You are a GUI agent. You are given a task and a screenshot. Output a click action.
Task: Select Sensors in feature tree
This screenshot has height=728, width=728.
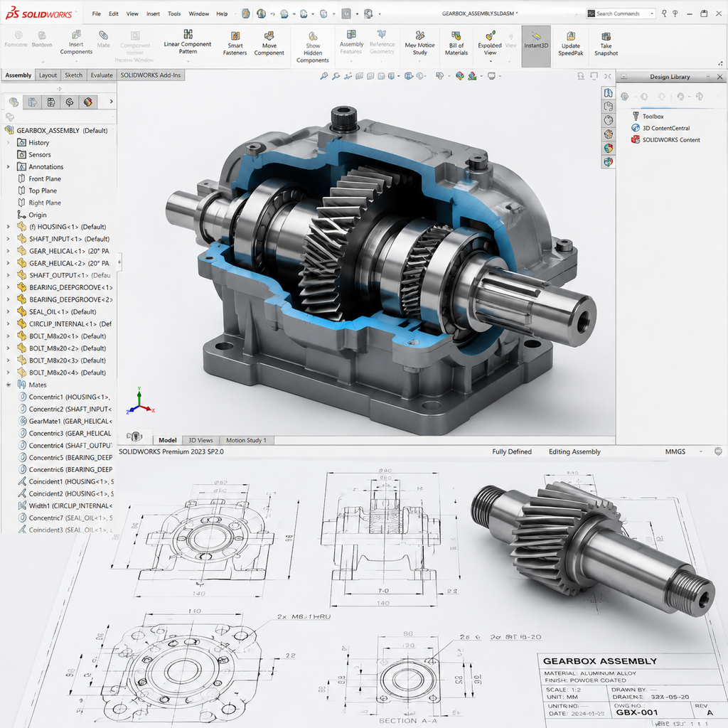(34, 154)
